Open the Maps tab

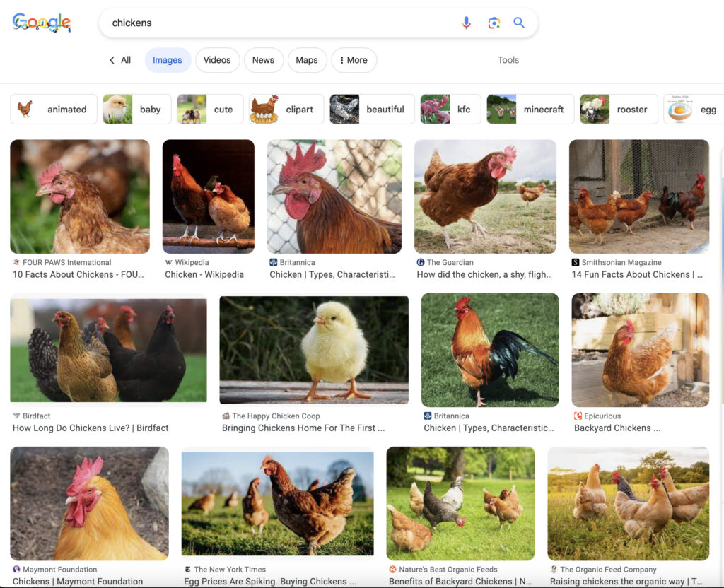click(x=307, y=60)
